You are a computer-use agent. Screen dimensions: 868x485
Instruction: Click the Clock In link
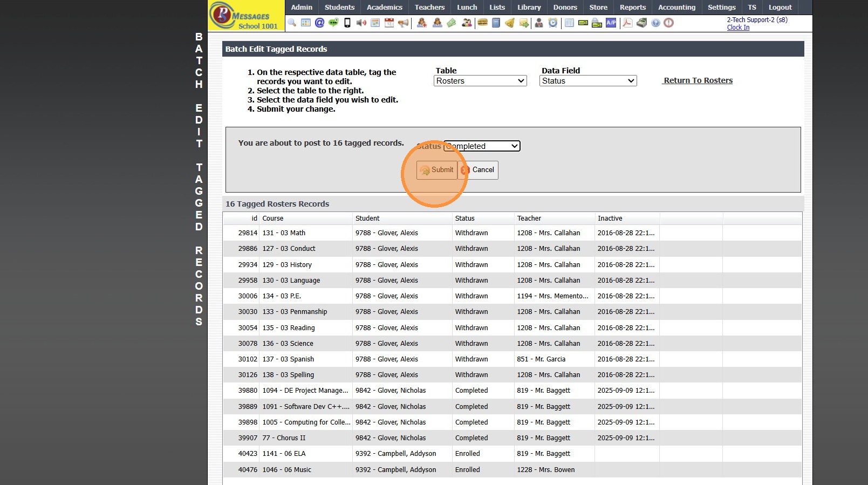[738, 28]
